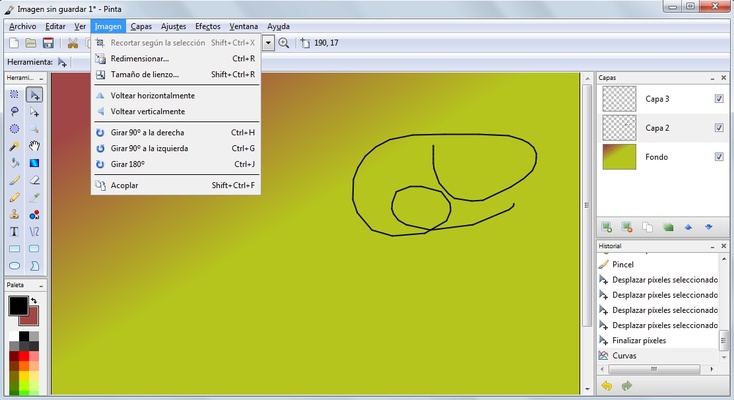Toggle visibility checkbox of Fondo layer
Viewport: 734px width, 400px height.
719,156
